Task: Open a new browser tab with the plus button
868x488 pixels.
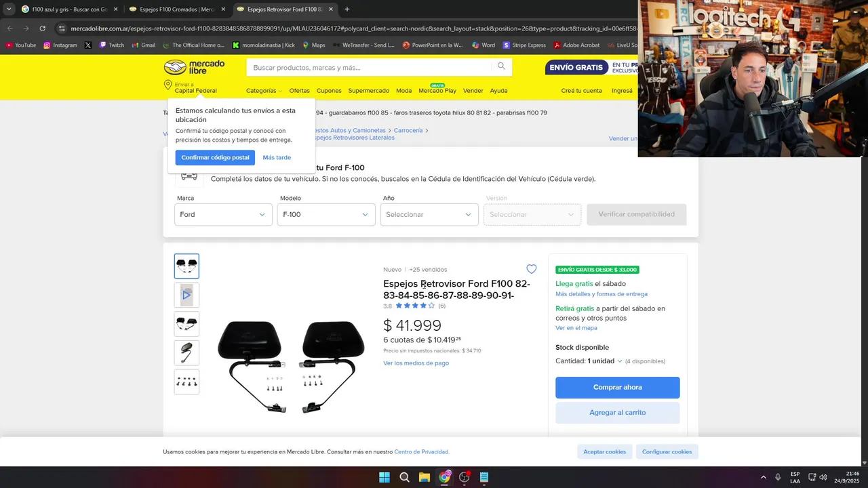Action: (x=347, y=9)
